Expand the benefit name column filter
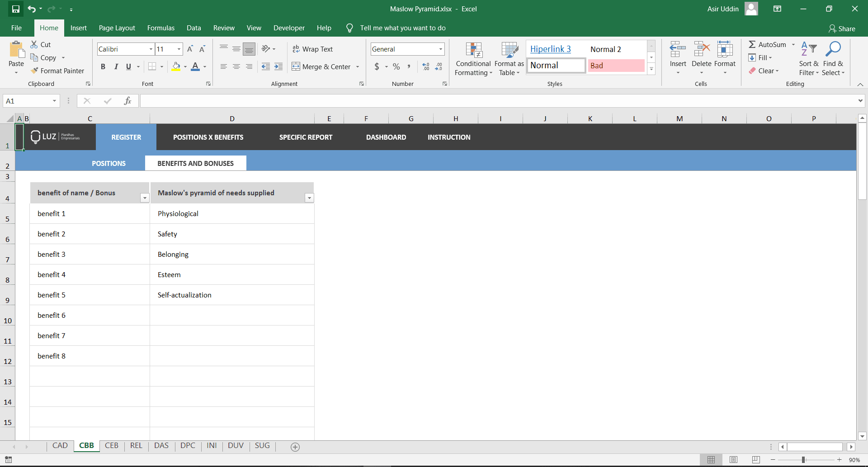Image resolution: width=868 pixels, height=467 pixels. (x=145, y=198)
